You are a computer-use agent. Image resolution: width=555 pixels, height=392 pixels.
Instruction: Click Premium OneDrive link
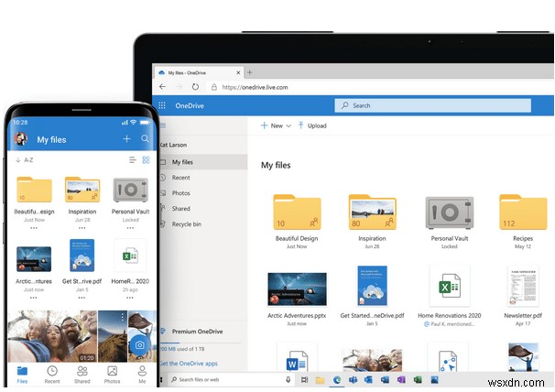197,332
